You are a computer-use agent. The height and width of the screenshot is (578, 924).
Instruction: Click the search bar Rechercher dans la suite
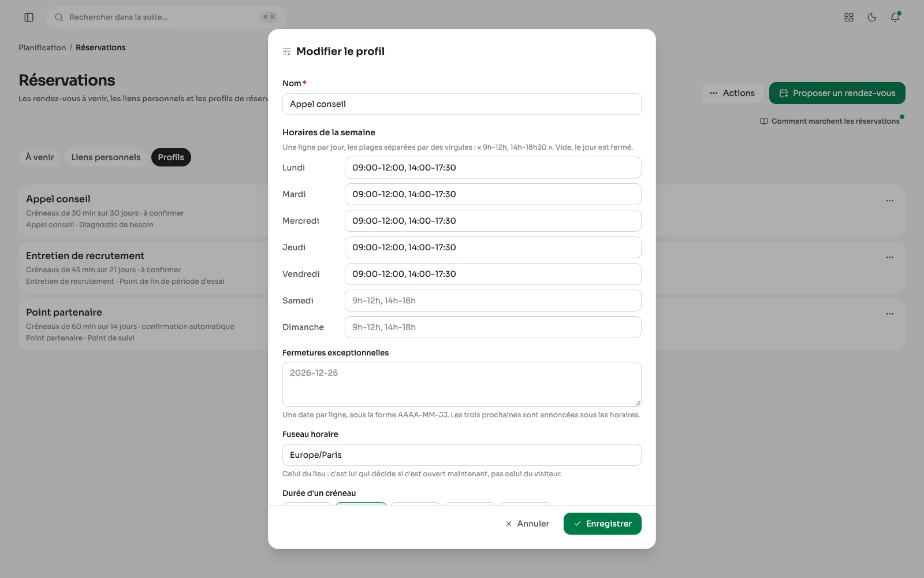click(x=166, y=17)
